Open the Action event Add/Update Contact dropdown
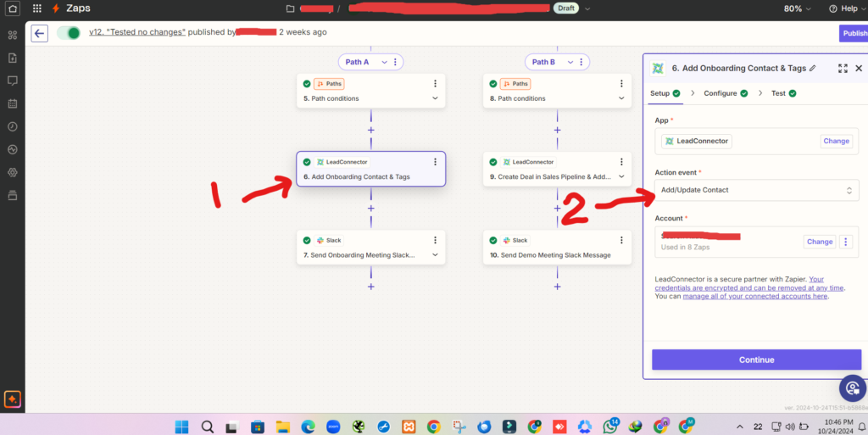 757,190
